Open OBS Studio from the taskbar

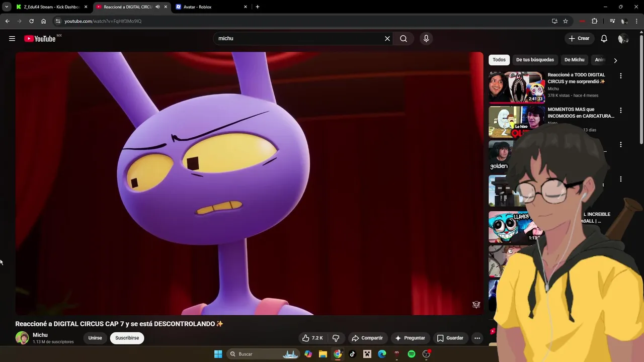pos(426,354)
